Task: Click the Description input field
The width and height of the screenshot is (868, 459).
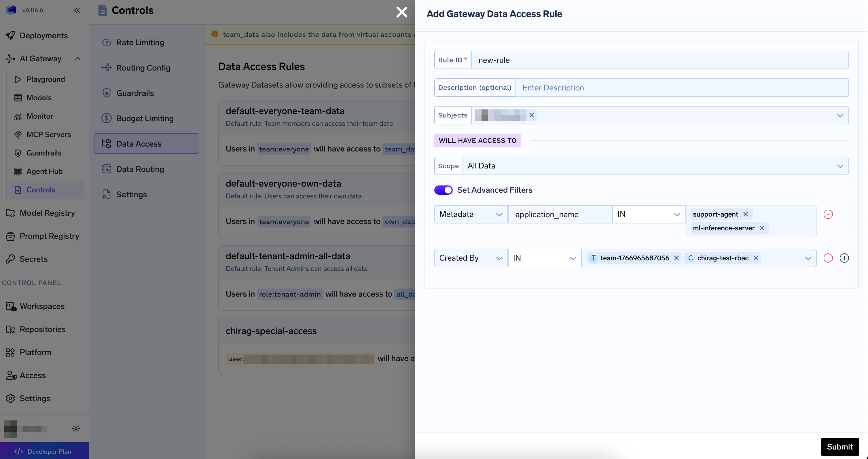Action: pos(681,88)
